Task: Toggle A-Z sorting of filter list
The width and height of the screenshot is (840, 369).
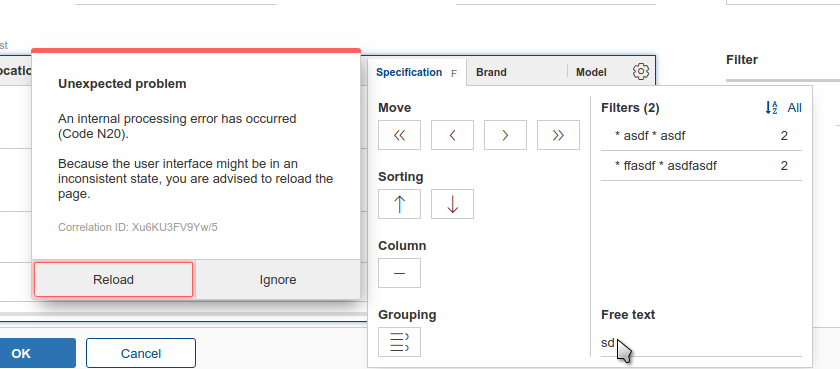Action: pyautogui.click(x=771, y=108)
